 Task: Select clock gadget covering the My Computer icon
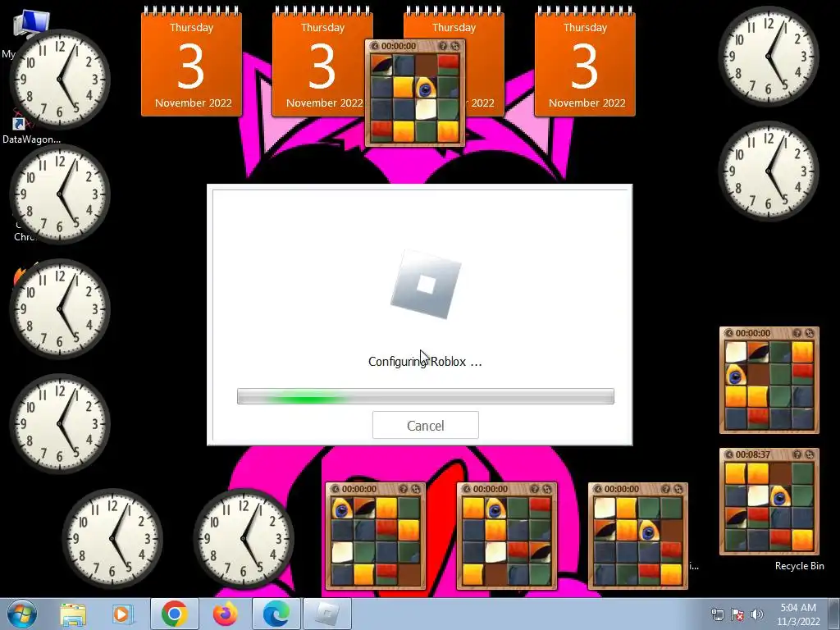pos(60,79)
